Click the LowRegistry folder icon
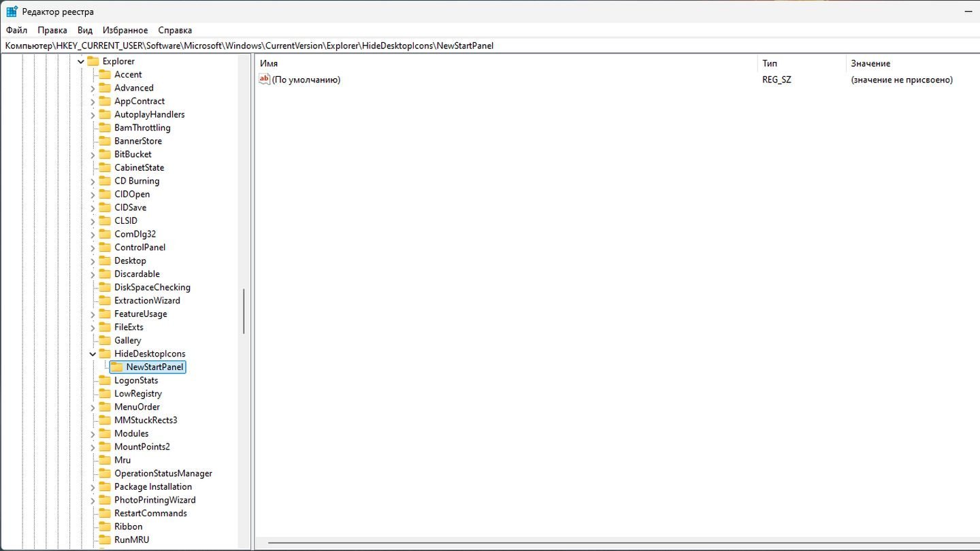The image size is (980, 551). [x=104, y=393]
